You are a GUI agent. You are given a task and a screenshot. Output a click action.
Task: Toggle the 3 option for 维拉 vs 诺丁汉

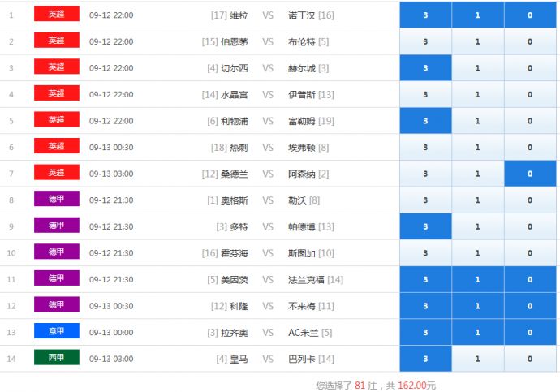tap(425, 15)
